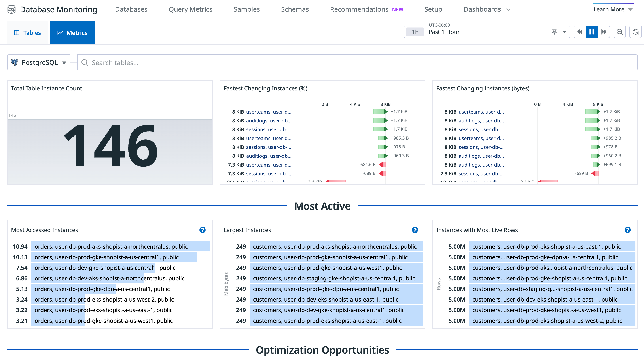Click the Database Monitoring logo icon
Viewport: 644px width, 360px height.
[x=11, y=9]
